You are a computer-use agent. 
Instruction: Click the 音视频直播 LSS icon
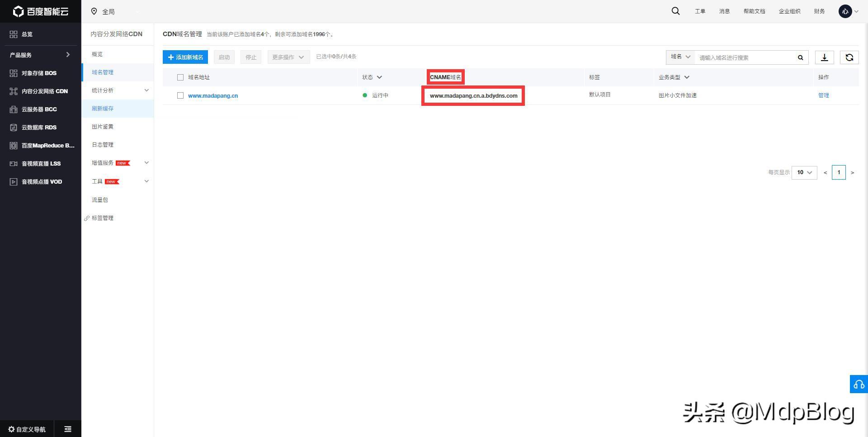(x=14, y=164)
